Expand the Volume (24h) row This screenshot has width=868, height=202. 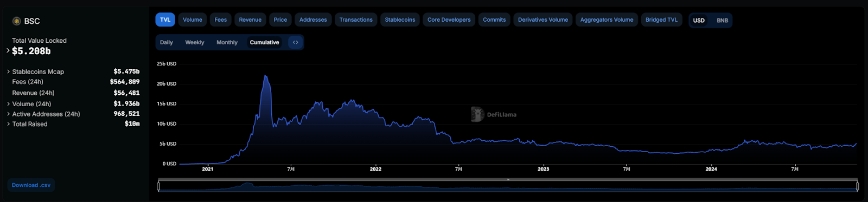[x=8, y=104]
